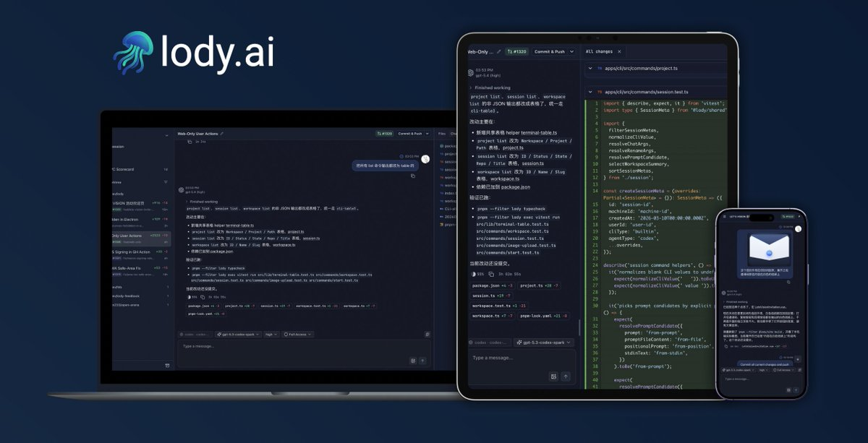Click the assistant avatar icon in tablet chat
This screenshot has height=443, width=868.
point(471,72)
